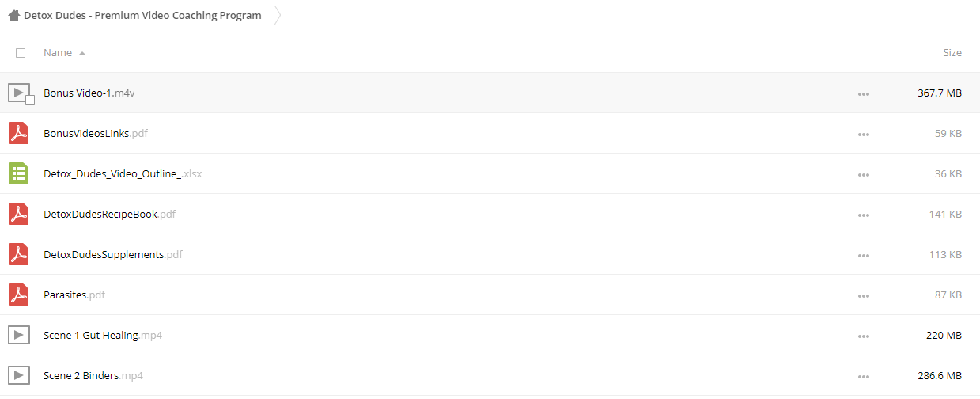Click the PDF icon next to BonusVideosLinks
980x399 pixels.
[x=19, y=133]
